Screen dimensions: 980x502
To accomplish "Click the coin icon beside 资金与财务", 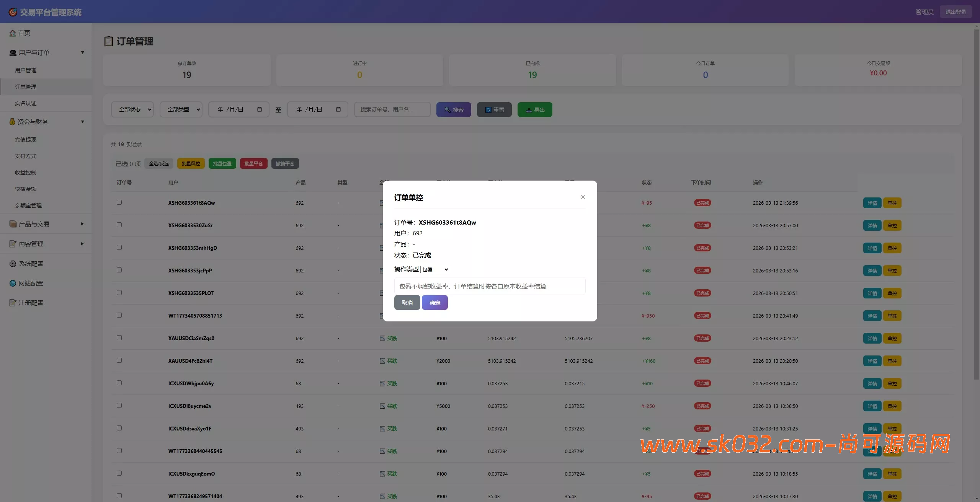I will [x=12, y=121].
